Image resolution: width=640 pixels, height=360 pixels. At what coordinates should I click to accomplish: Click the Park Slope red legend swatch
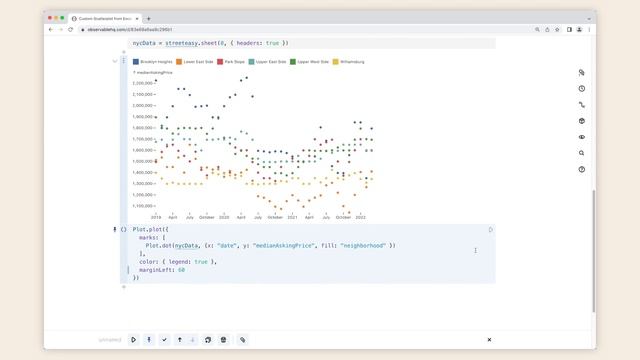(x=220, y=62)
